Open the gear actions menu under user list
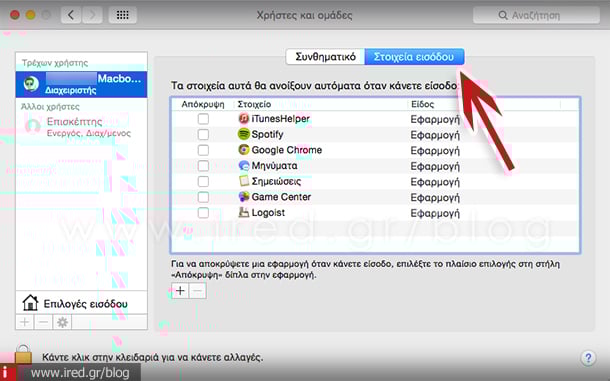 tap(62, 322)
